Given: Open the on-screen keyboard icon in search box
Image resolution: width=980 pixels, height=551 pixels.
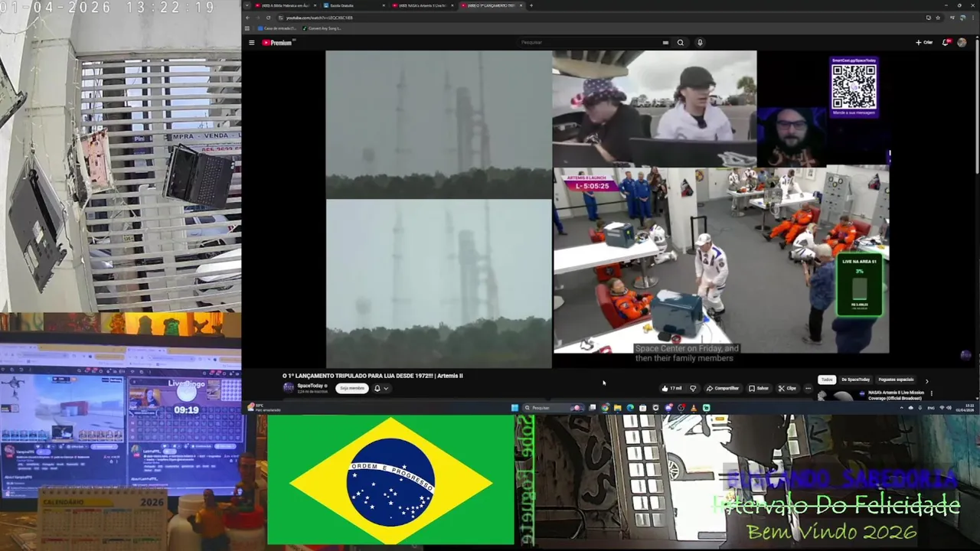Looking at the screenshot, I should pos(665,43).
